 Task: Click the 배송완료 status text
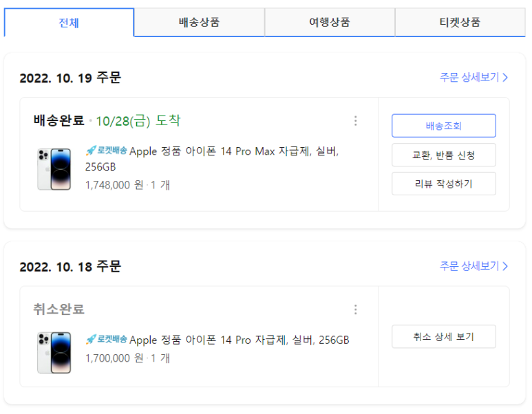(58, 120)
